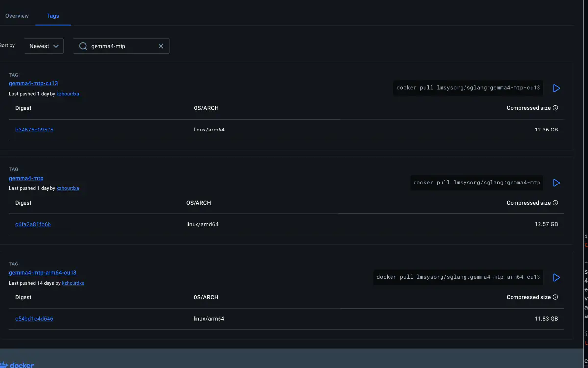588x368 pixels.
Task: Open the info icon next to Compressed size for c54bd1e4d646
Action: 555,297
